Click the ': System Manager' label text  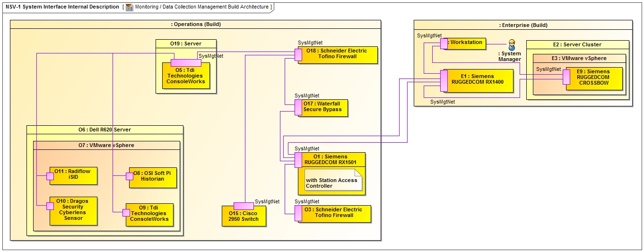[510, 56]
